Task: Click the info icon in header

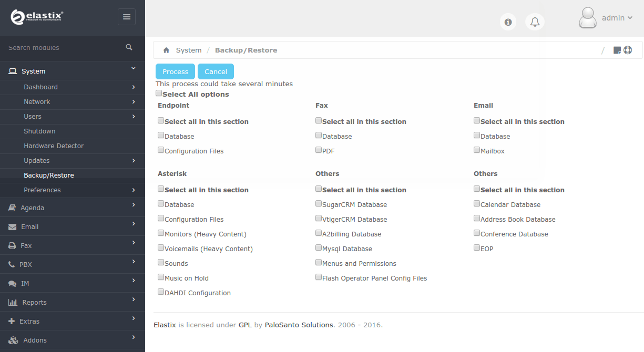Action: click(508, 22)
